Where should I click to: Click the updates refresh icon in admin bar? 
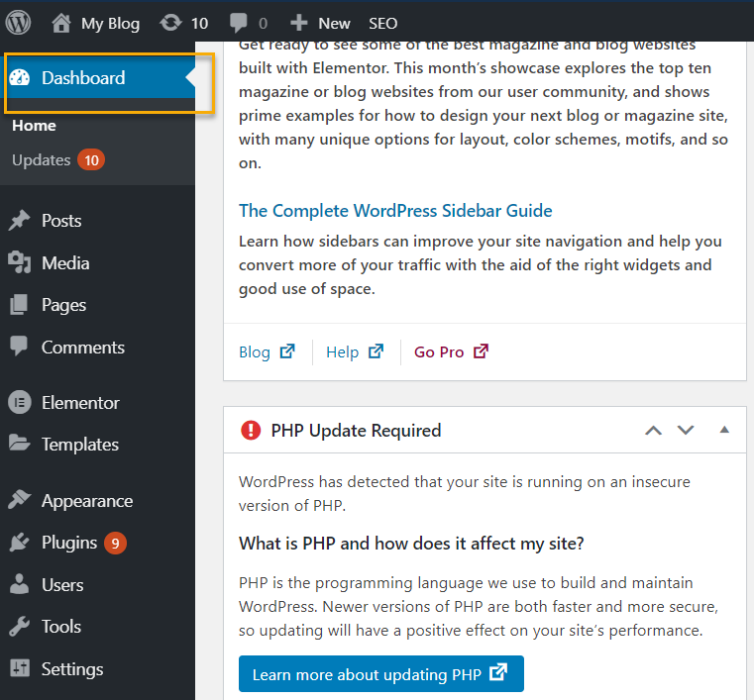[x=170, y=23]
